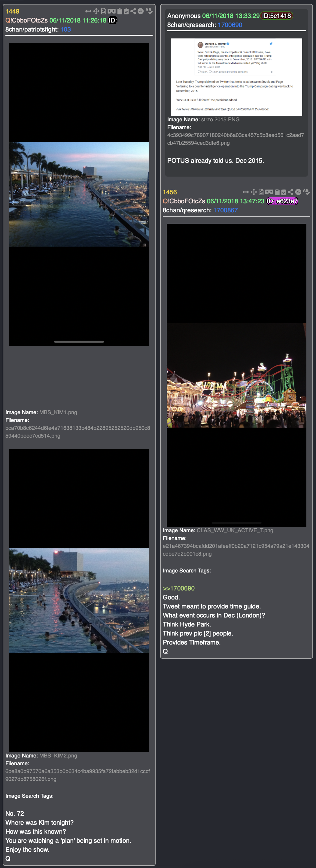Click the VR goggles icon on post 1449
The width and height of the screenshot is (316, 868).
[x=111, y=11]
